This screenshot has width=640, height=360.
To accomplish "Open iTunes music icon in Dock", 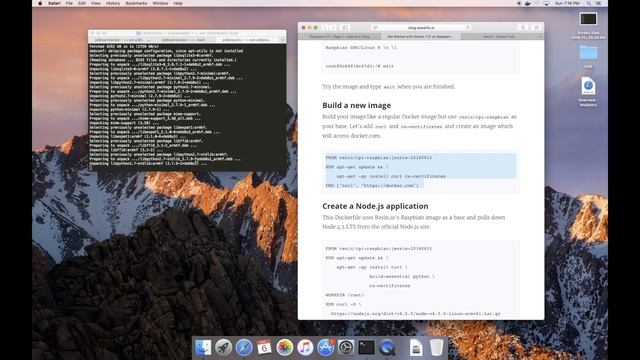I will [x=305, y=347].
